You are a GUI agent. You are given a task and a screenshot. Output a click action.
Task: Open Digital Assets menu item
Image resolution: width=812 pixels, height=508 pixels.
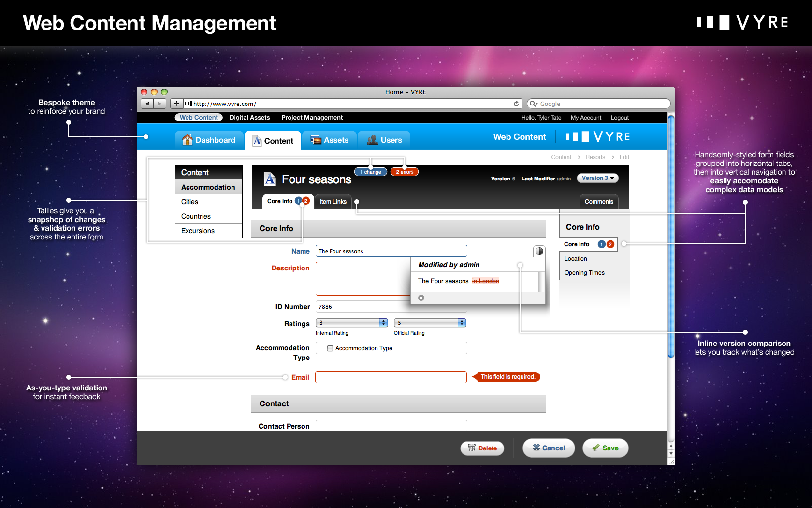[x=250, y=118]
